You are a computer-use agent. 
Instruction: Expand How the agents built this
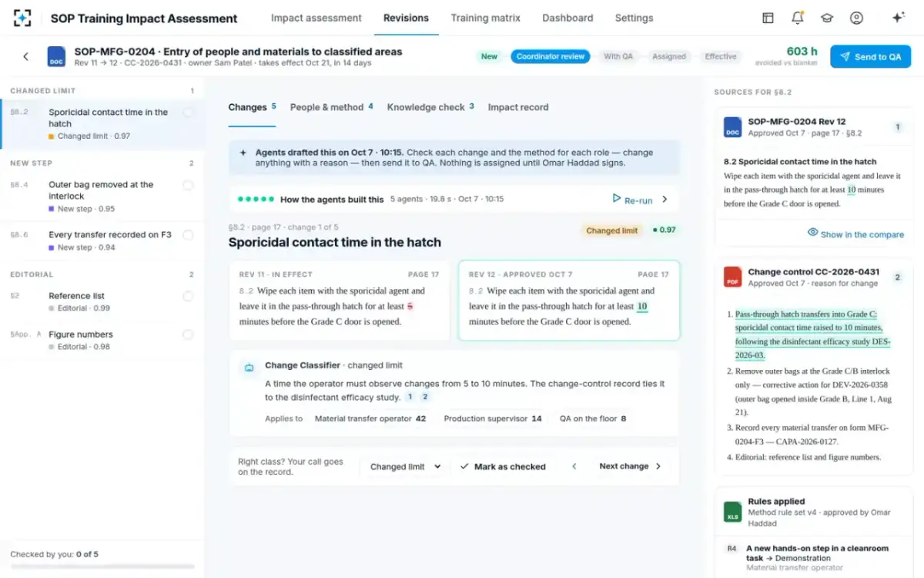coord(665,199)
